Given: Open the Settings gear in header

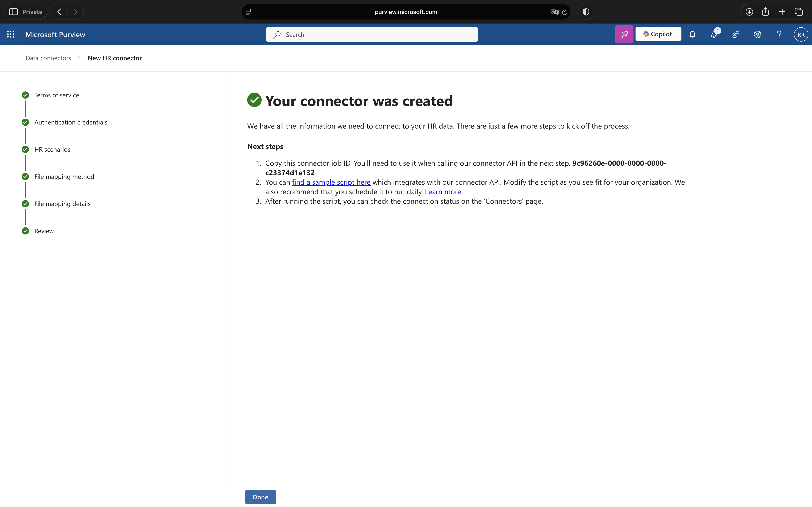Looking at the screenshot, I should point(757,34).
